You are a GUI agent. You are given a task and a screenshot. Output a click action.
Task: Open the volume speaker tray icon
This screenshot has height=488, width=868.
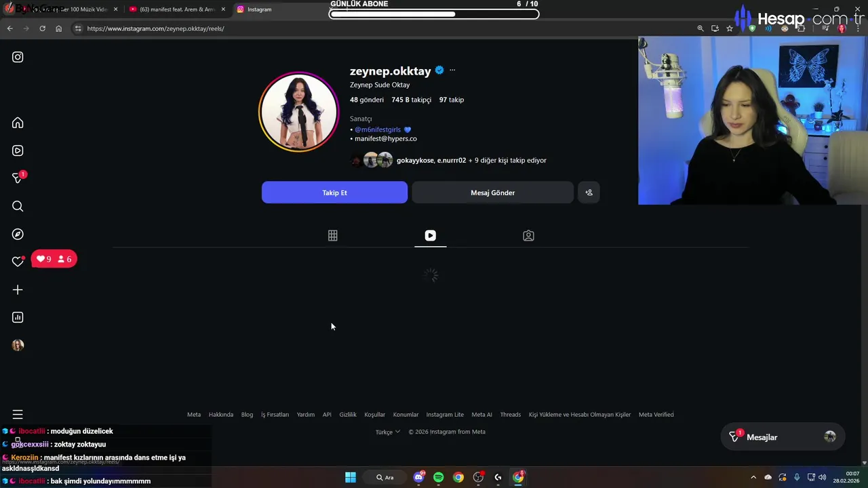click(x=823, y=477)
